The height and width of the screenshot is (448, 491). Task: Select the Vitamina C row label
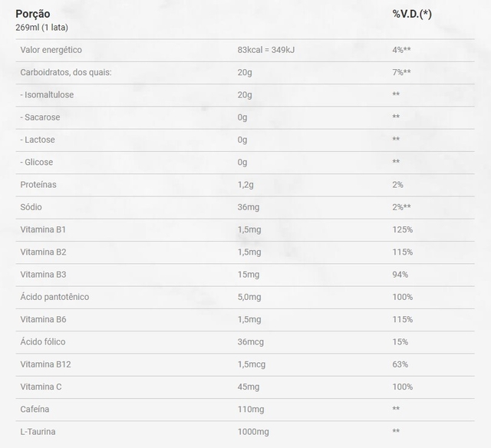point(41,387)
